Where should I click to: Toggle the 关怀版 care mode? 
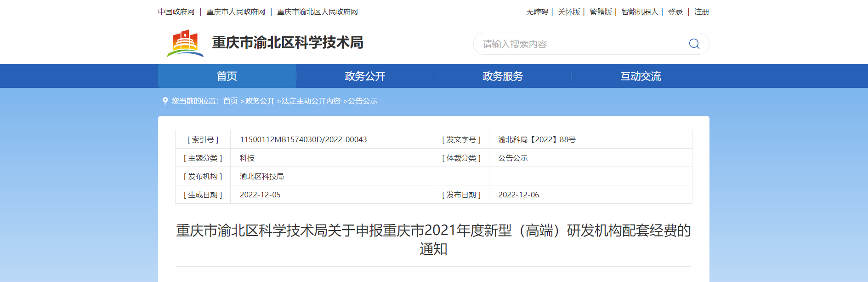(569, 12)
